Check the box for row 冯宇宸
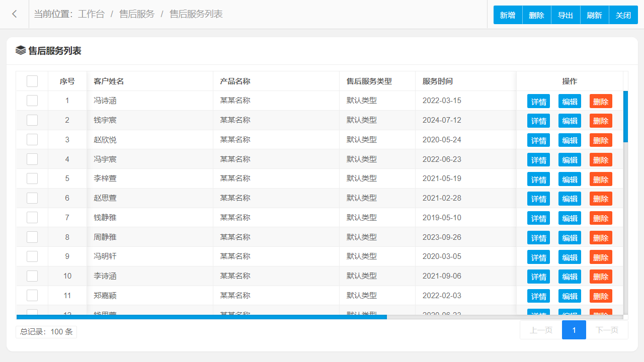This screenshot has height=362, width=644. 32,159
